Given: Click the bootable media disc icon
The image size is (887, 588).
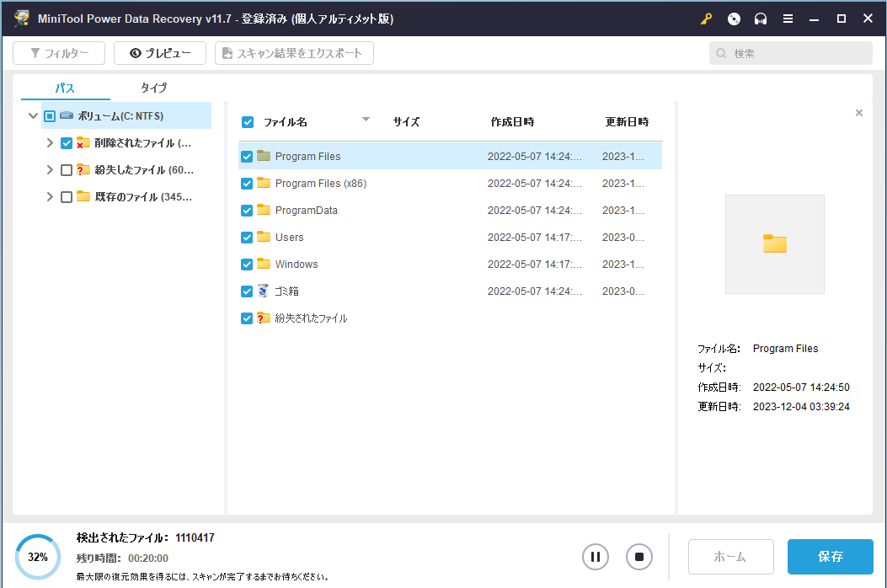Looking at the screenshot, I should point(734,19).
